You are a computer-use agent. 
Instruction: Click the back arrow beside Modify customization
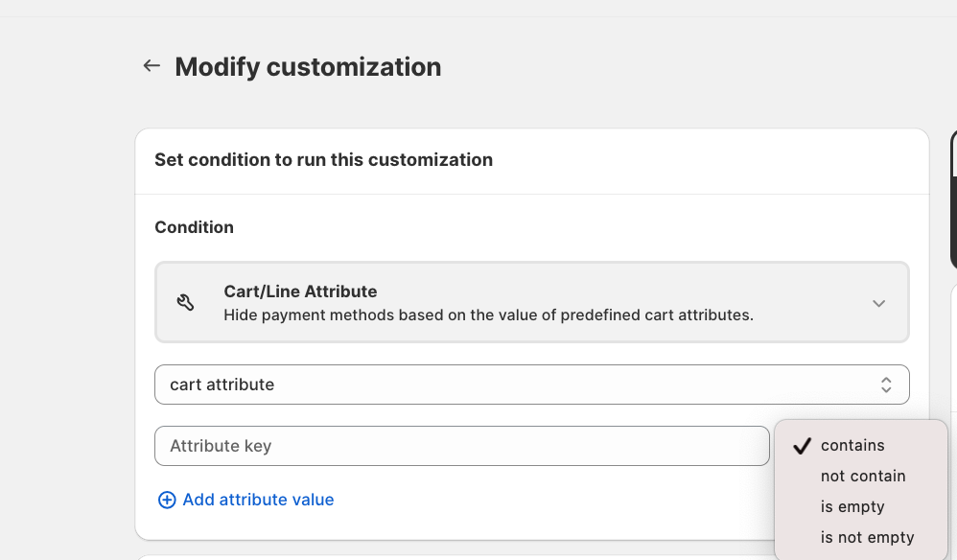click(x=151, y=66)
